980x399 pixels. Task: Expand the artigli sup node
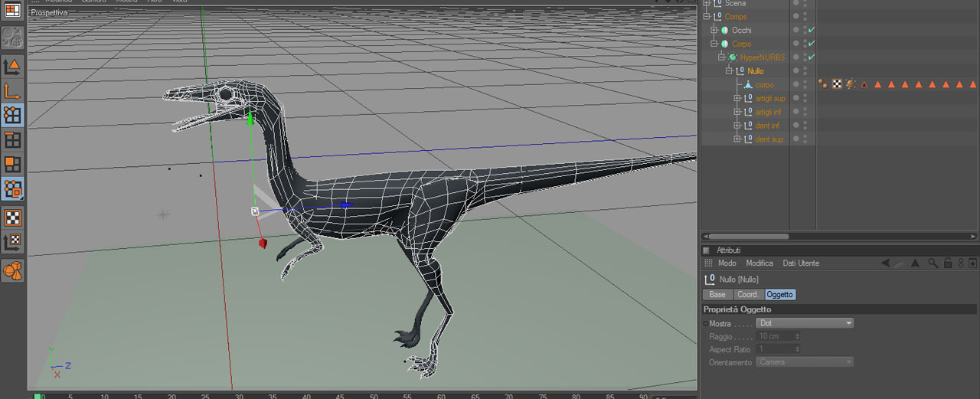(x=737, y=98)
